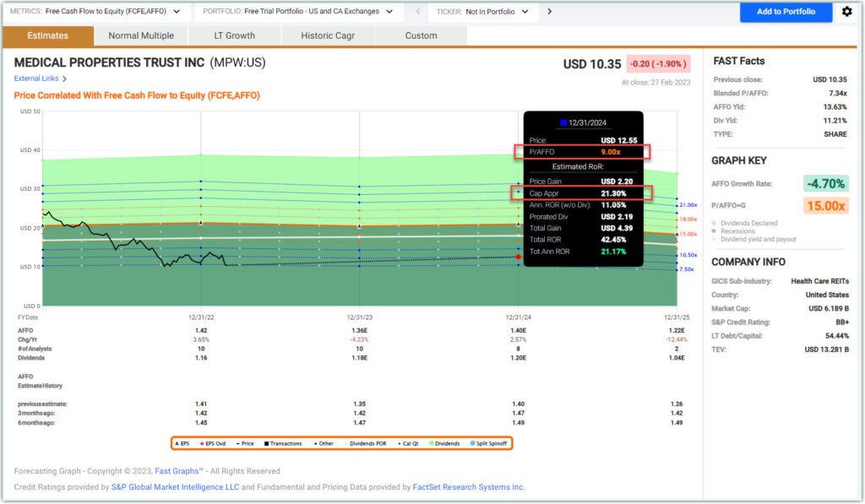Viewport: 865px width, 504px height.
Task: Toggle the Cal Qt legend item
Action: [408, 443]
